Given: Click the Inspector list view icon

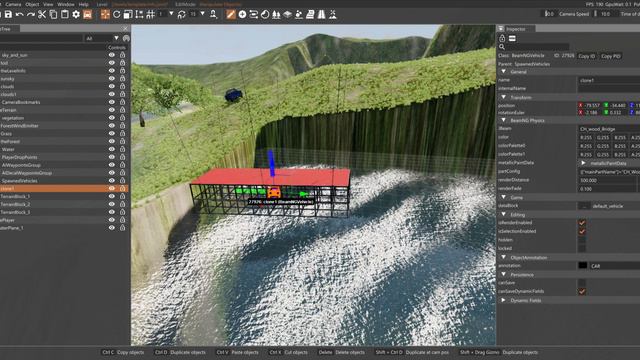Looking at the screenshot, I should pyautogui.click(x=512, y=38).
